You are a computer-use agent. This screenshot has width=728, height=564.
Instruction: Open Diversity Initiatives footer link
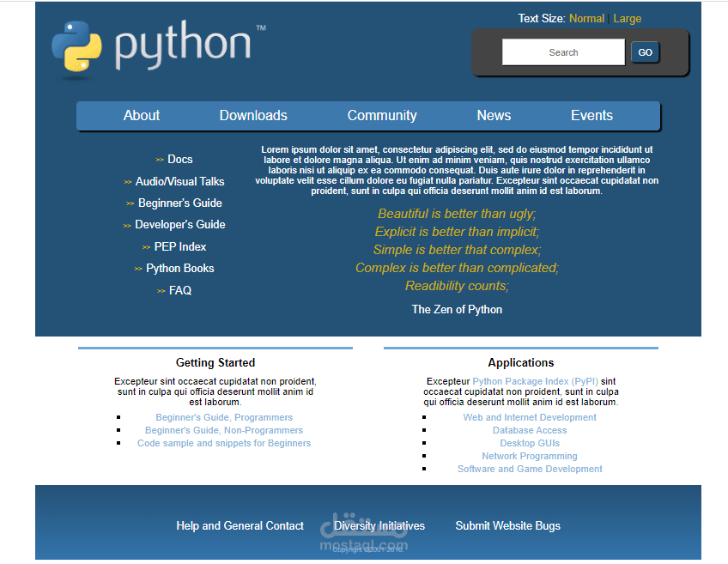[x=379, y=526]
